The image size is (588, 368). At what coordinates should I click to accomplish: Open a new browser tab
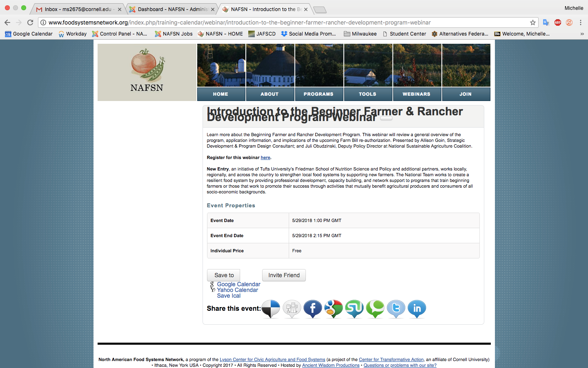coord(320,9)
